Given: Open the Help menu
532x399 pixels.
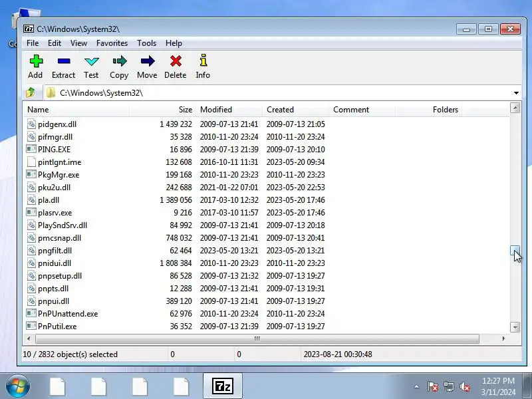Looking at the screenshot, I should pos(174,43).
